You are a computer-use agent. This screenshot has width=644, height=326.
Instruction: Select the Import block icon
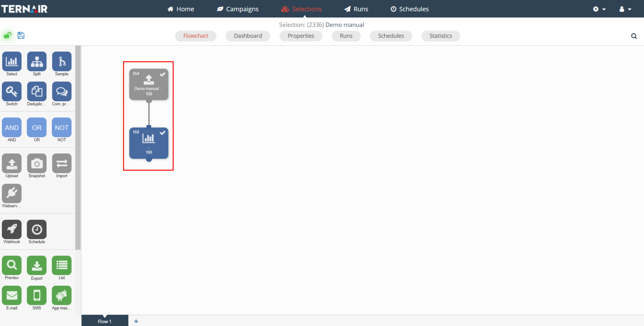click(62, 163)
